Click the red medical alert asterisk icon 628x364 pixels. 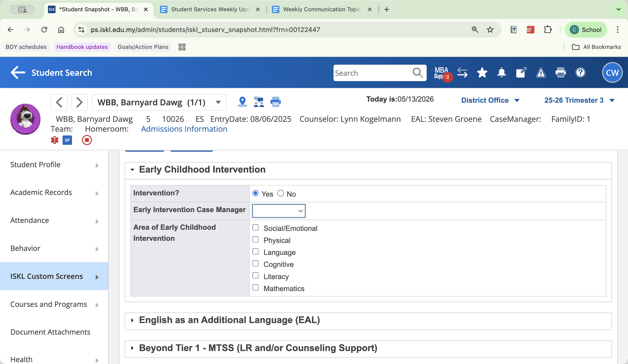55,140
